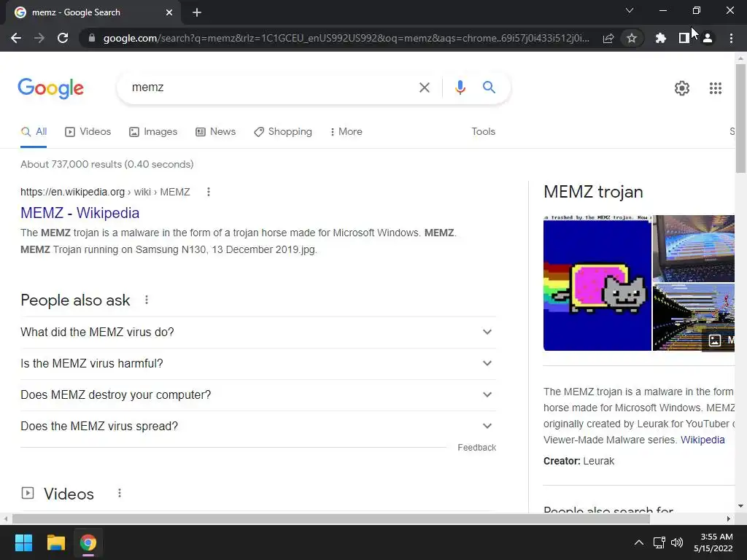Open the clock showing 3:55 AM
This screenshot has width=747, height=560.
pos(713,542)
